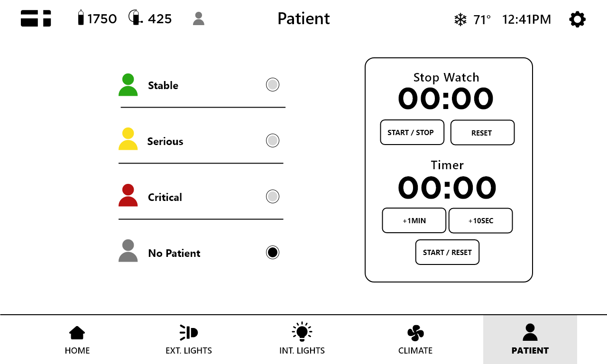This screenshot has width=607, height=364.
Task: Click the portable oxygen tank icon
Action: pos(135,18)
